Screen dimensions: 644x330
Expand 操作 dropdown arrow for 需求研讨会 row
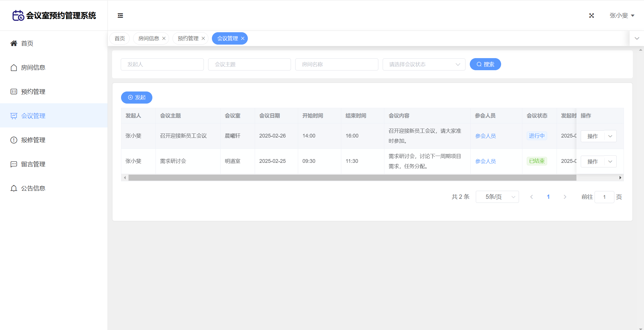610,161
